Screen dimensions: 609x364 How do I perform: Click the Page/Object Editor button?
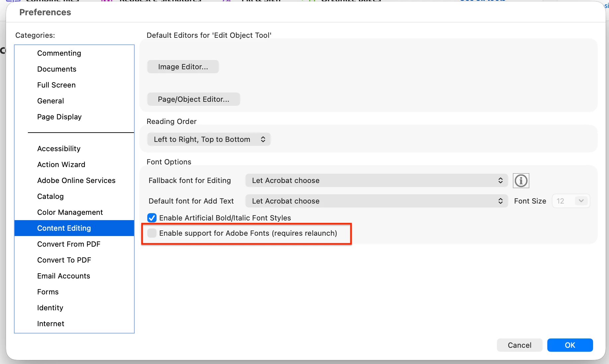pos(194,99)
